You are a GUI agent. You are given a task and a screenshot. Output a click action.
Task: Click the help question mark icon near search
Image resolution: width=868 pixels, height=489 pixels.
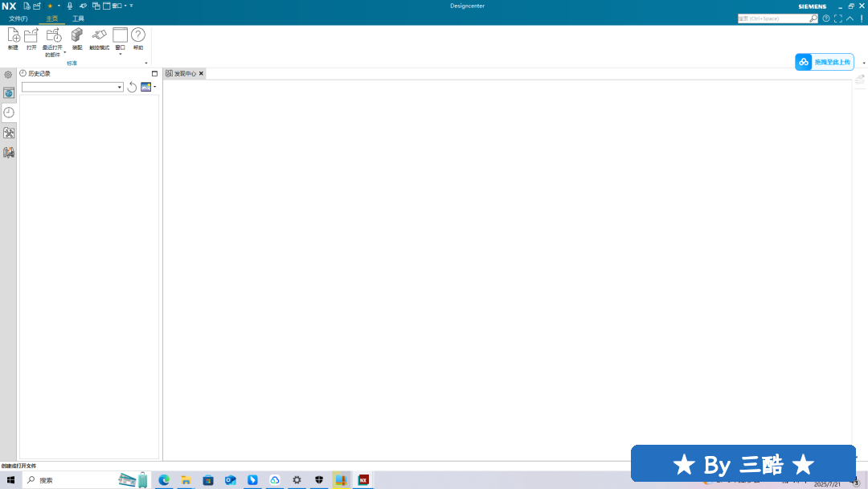(x=826, y=18)
